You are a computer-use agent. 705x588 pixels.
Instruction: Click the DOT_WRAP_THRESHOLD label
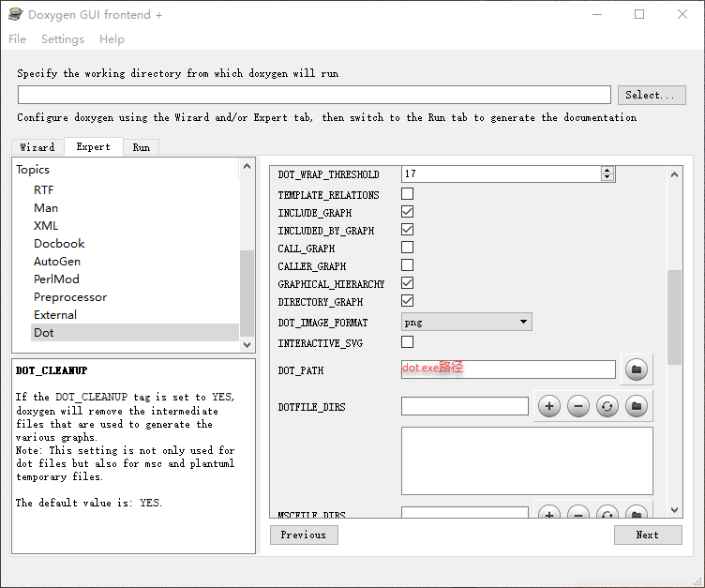(329, 174)
